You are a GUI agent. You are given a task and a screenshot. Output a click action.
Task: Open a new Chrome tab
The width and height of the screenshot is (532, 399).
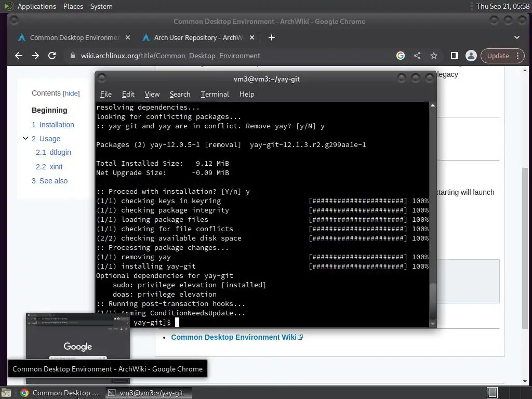(x=271, y=37)
